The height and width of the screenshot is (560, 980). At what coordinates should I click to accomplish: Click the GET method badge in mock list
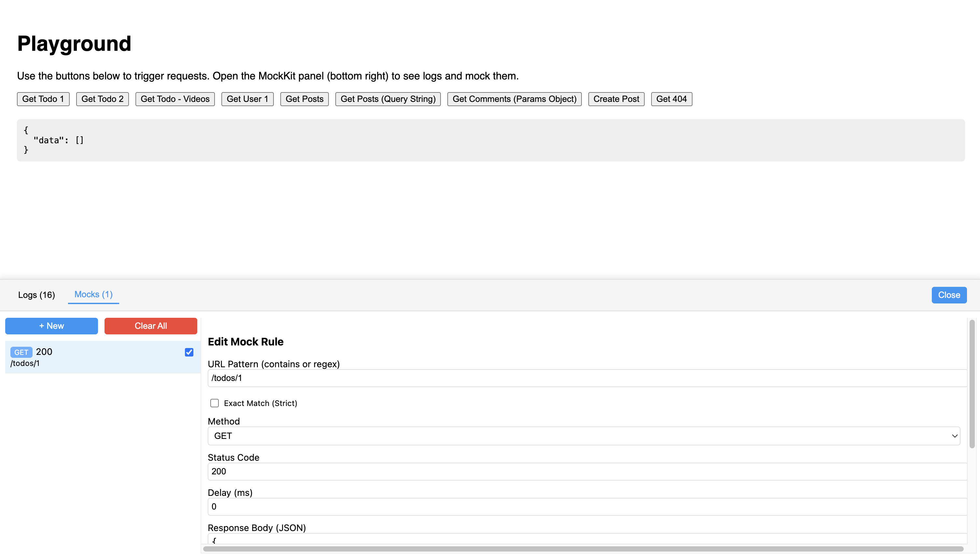(21, 352)
